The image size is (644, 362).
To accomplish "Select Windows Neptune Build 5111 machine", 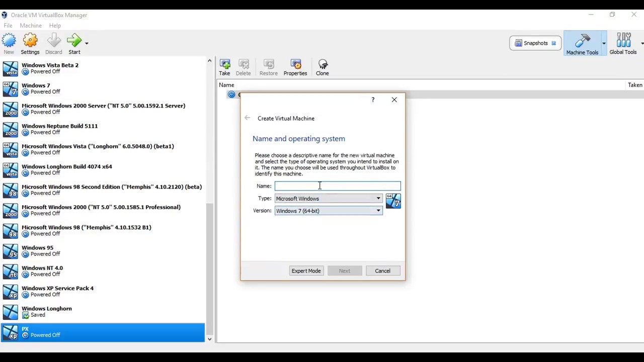I will pyautogui.click(x=103, y=129).
